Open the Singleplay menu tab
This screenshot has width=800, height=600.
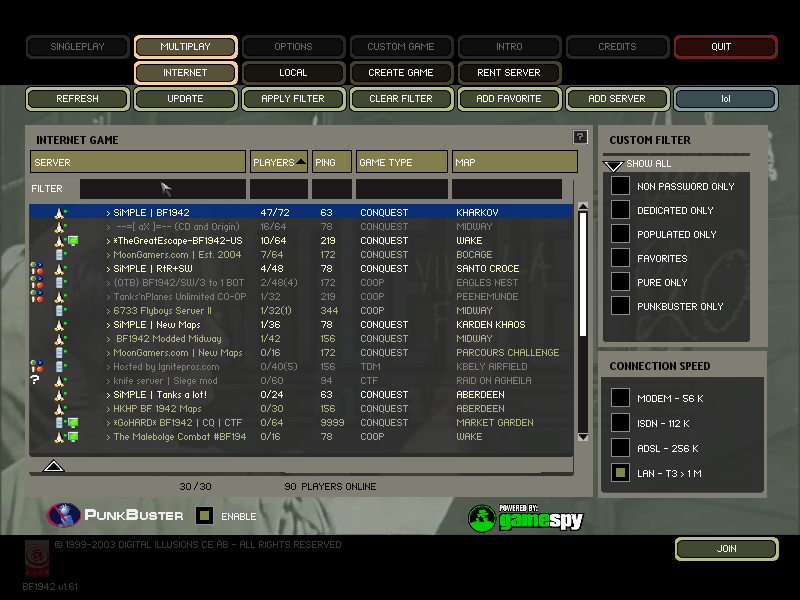coord(78,46)
